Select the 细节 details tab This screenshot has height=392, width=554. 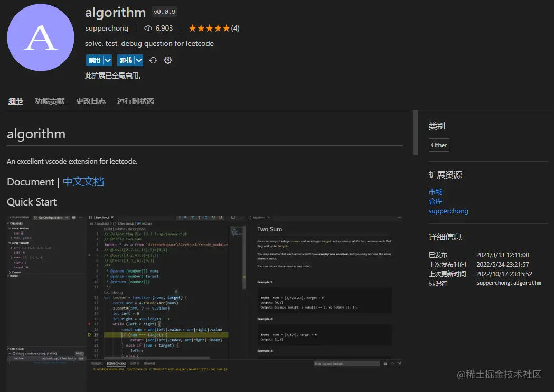pyautogui.click(x=16, y=101)
